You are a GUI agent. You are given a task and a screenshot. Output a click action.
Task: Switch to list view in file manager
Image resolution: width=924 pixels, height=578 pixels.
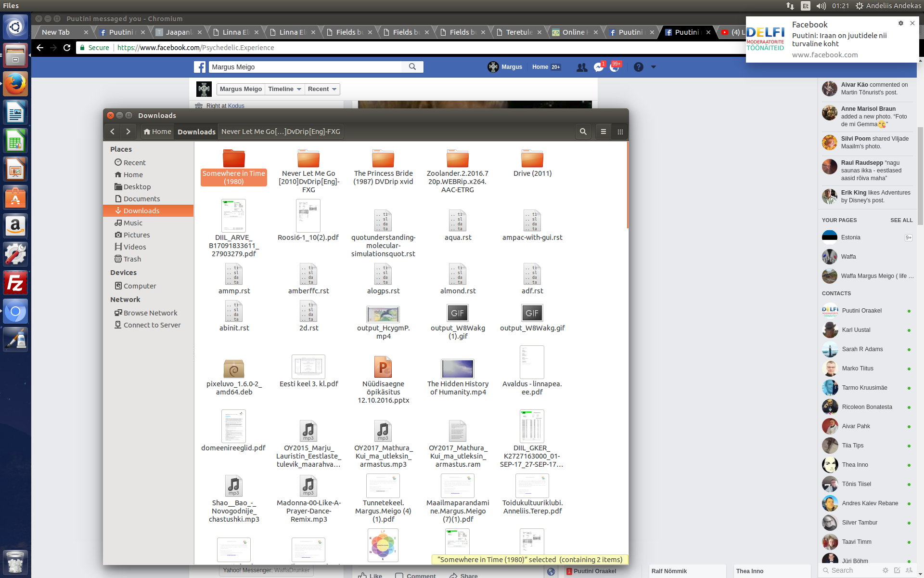603,131
